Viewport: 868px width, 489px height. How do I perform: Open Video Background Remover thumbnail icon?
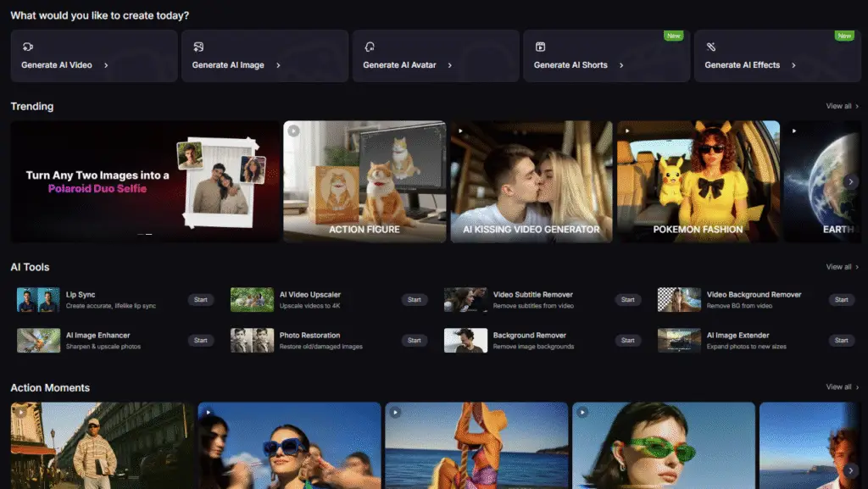coord(679,299)
